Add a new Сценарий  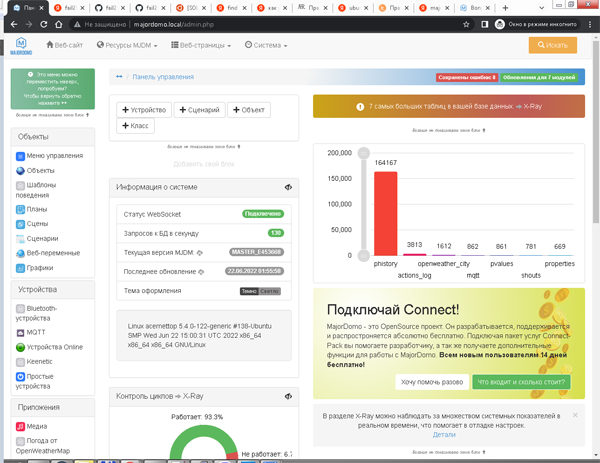199,110
